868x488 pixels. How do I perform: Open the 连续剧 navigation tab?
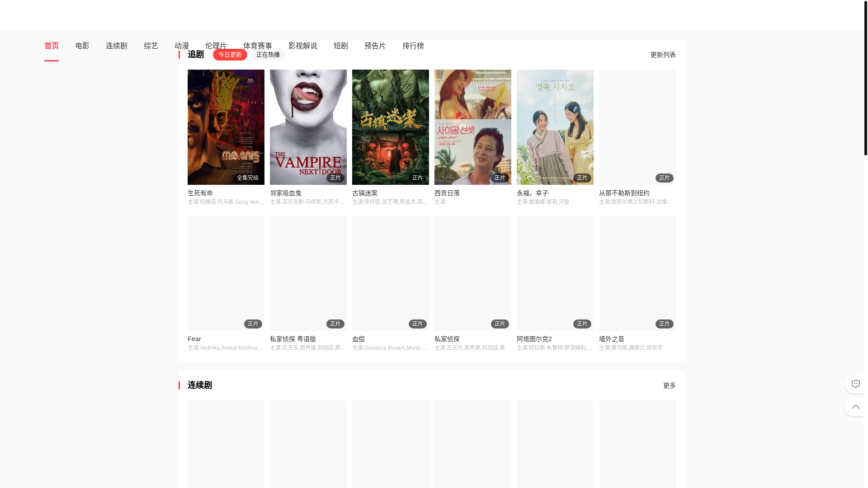tap(117, 46)
